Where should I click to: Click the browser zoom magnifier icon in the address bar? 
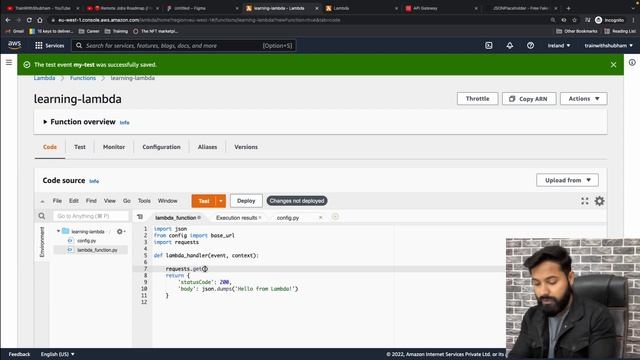click(553, 20)
